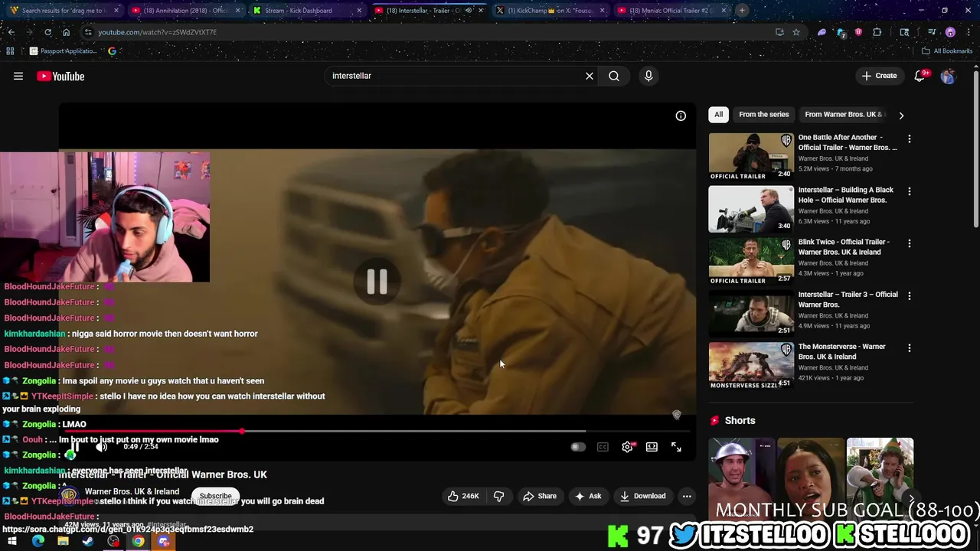This screenshot has height=551, width=980.
Task: Open options for The Monsterverse video
Action: (909, 347)
